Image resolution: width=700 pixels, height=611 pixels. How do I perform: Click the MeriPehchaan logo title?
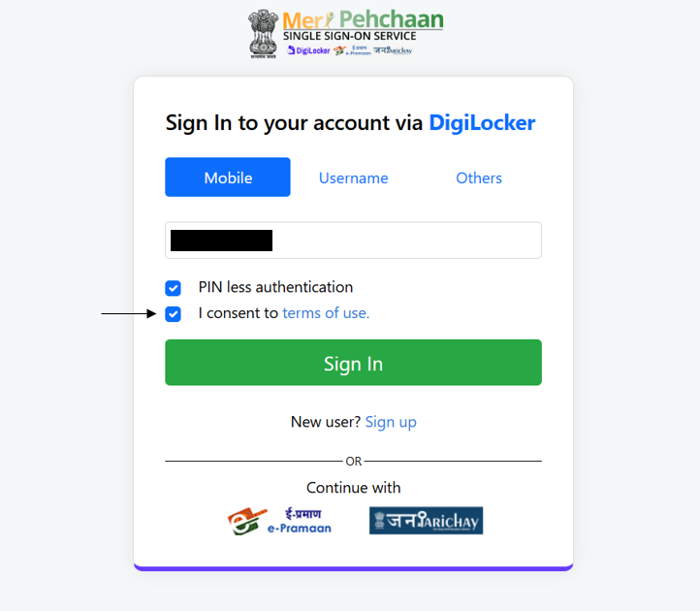[363, 19]
